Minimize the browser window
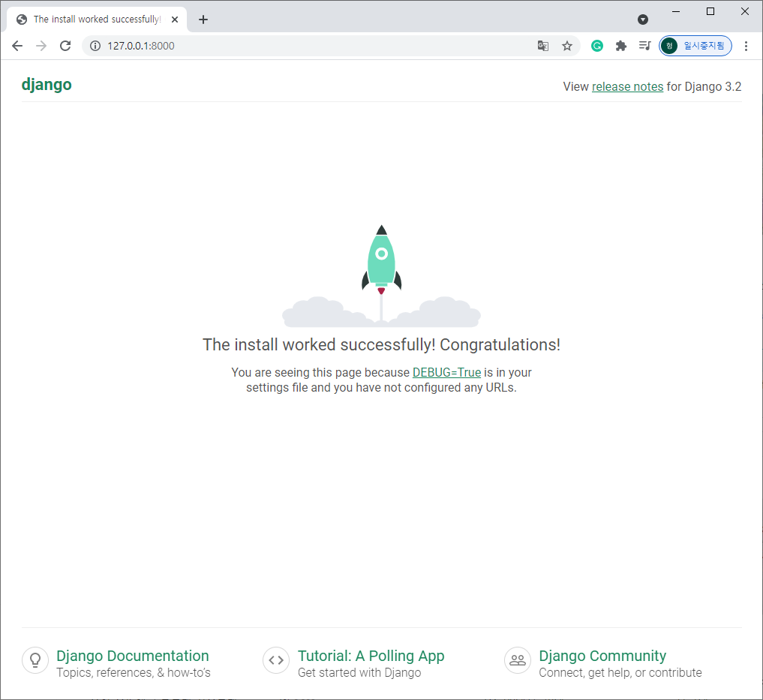Viewport: 763px width, 700px height. tap(676, 11)
